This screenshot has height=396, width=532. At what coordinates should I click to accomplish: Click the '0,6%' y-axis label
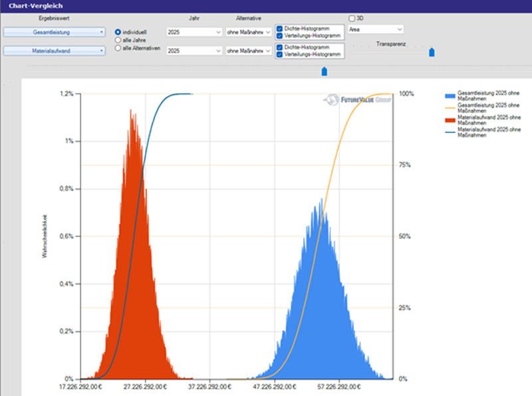click(x=66, y=236)
